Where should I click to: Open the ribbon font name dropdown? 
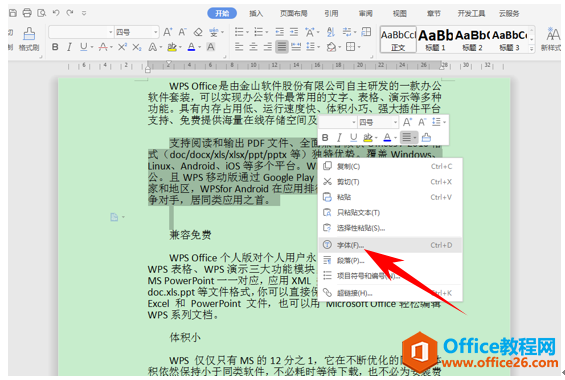tap(111, 32)
